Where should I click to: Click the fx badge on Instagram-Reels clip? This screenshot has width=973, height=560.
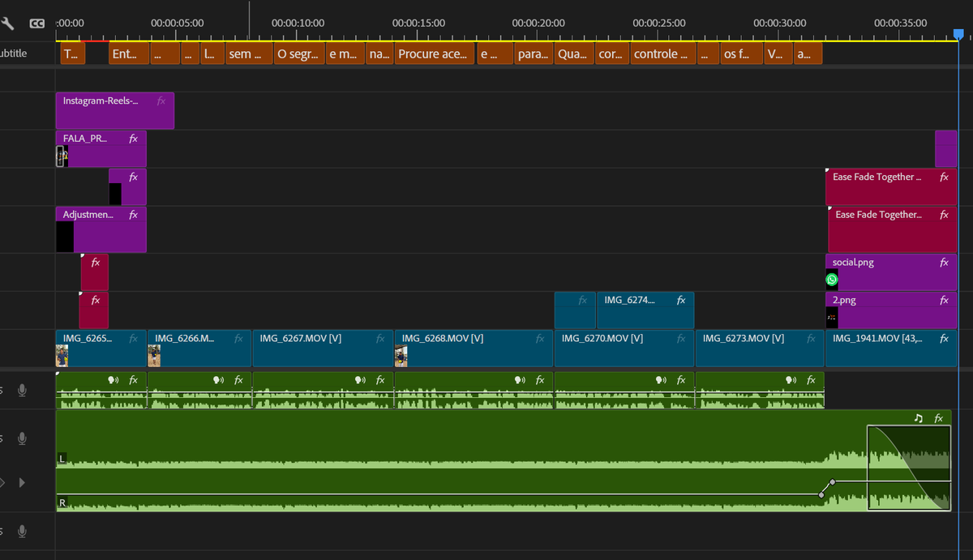pos(161,101)
